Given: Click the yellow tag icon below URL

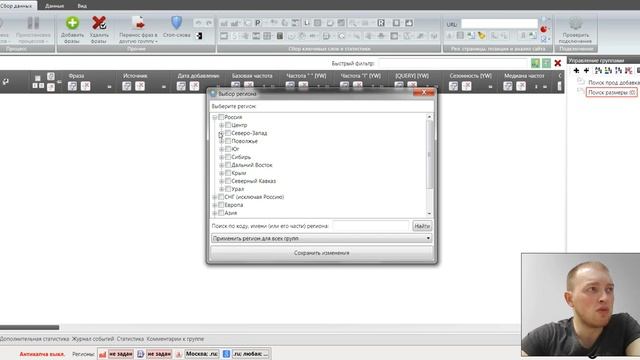Looking at the screenshot, I should coord(482,36).
